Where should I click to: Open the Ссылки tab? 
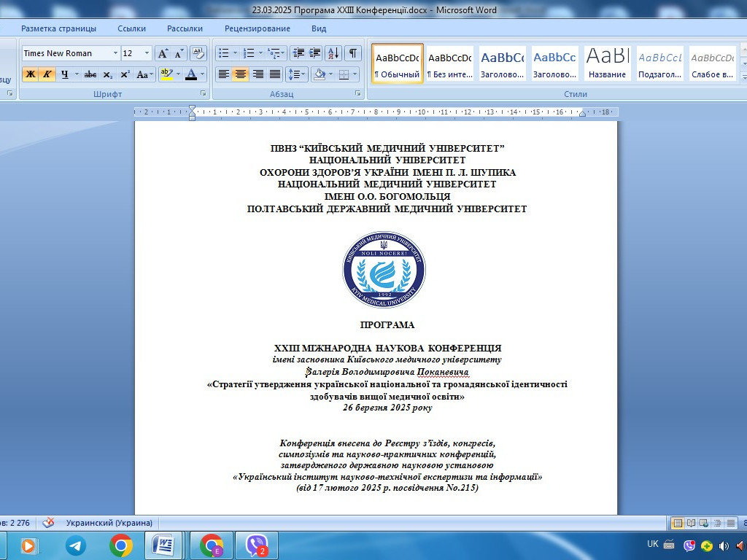coord(131,28)
